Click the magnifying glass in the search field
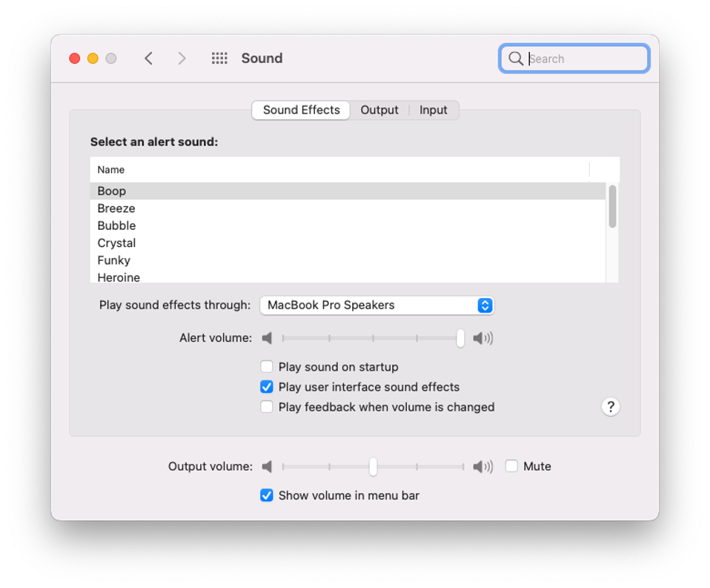This screenshot has width=710, height=588. coord(516,58)
